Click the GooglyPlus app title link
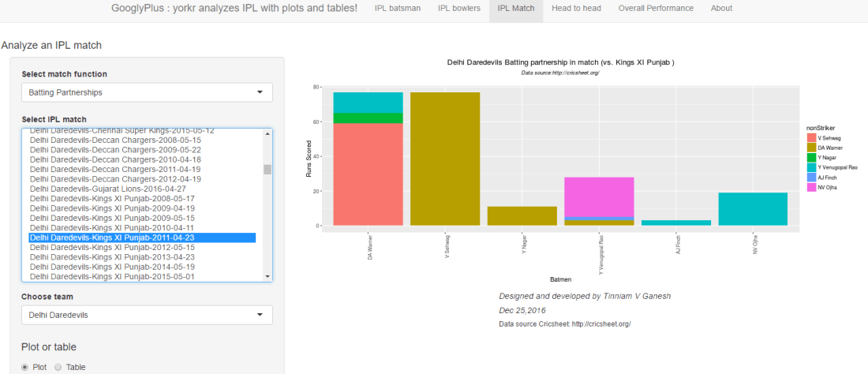Image resolution: width=868 pixels, height=374 pixels. point(234,9)
